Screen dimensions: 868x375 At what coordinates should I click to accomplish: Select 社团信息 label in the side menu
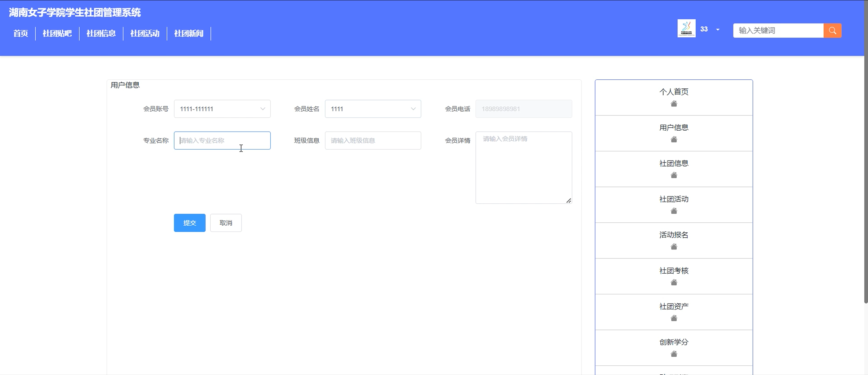click(674, 163)
